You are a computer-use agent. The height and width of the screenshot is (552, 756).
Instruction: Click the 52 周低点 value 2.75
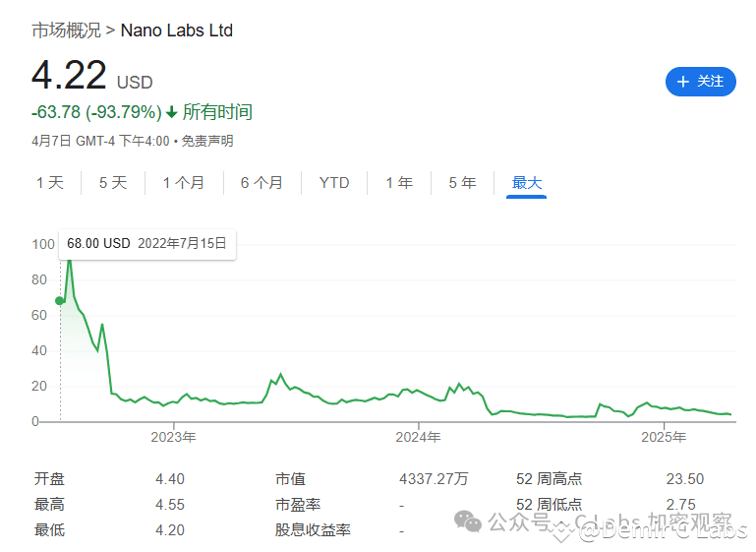pyautogui.click(x=680, y=505)
